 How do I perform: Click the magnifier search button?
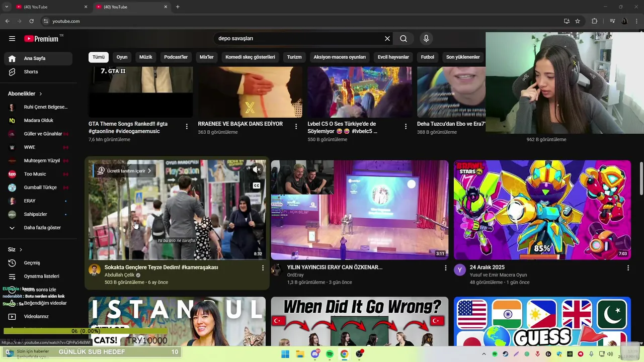click(x=404, y=39)
